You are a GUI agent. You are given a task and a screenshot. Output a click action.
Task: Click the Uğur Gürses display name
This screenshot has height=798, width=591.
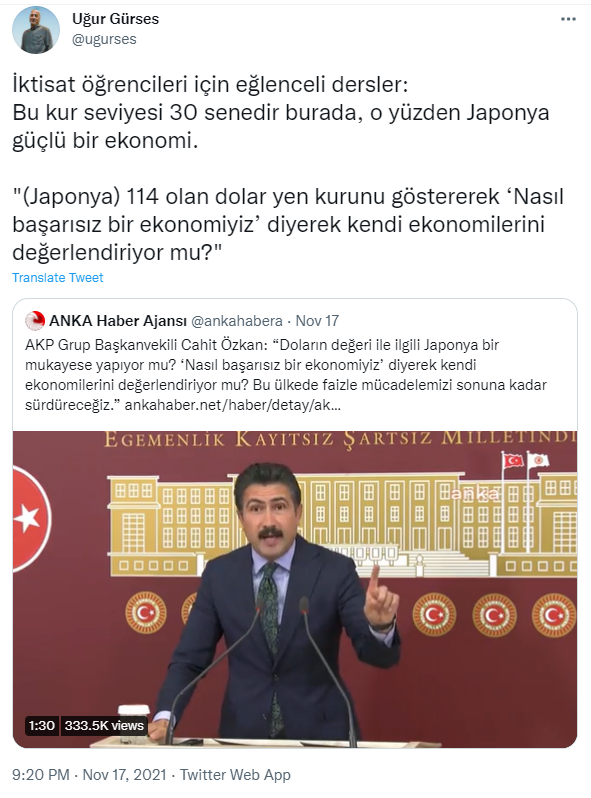pyautogui.click(x=116, y=19)
